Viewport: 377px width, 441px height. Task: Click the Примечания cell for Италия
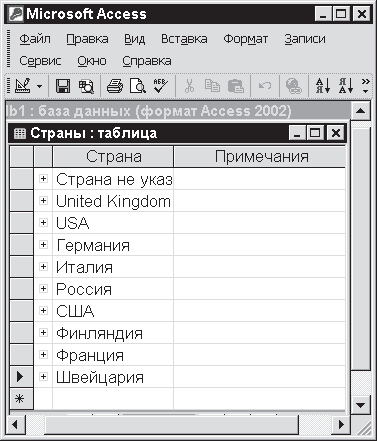coord(259,267)
